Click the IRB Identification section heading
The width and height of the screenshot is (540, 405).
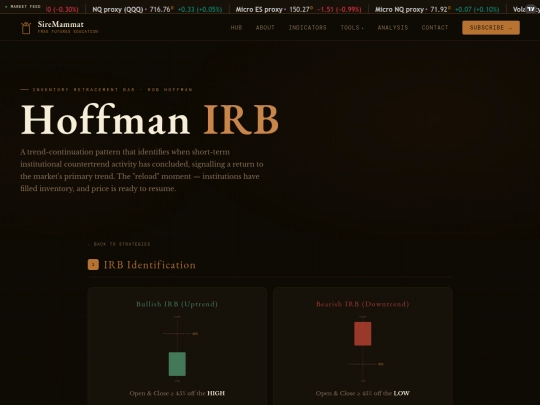coord(149,265)
